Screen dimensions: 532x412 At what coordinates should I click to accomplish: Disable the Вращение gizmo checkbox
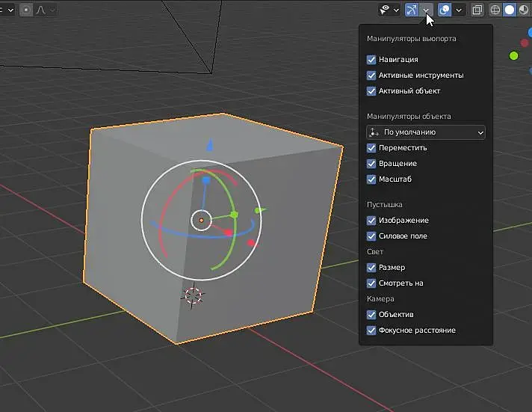click(x=371, y=163)
